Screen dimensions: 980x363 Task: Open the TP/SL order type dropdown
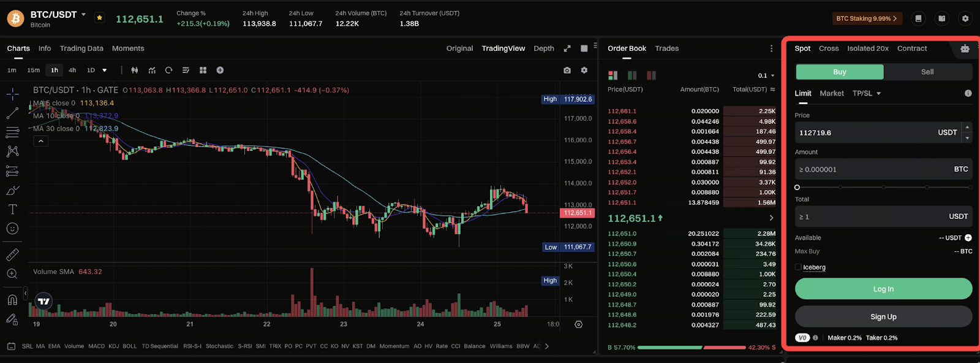867,93
